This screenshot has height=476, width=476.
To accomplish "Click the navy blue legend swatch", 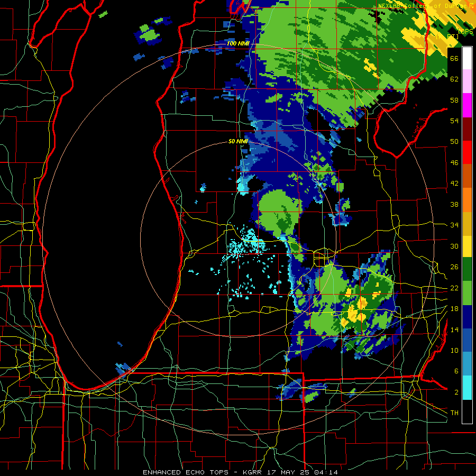I will (x=467, y=317).
